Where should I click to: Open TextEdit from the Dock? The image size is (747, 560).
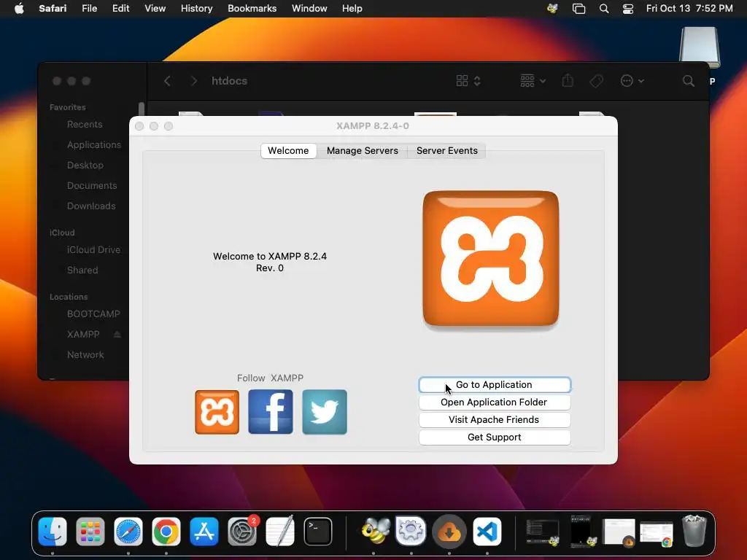pos(279,532)
